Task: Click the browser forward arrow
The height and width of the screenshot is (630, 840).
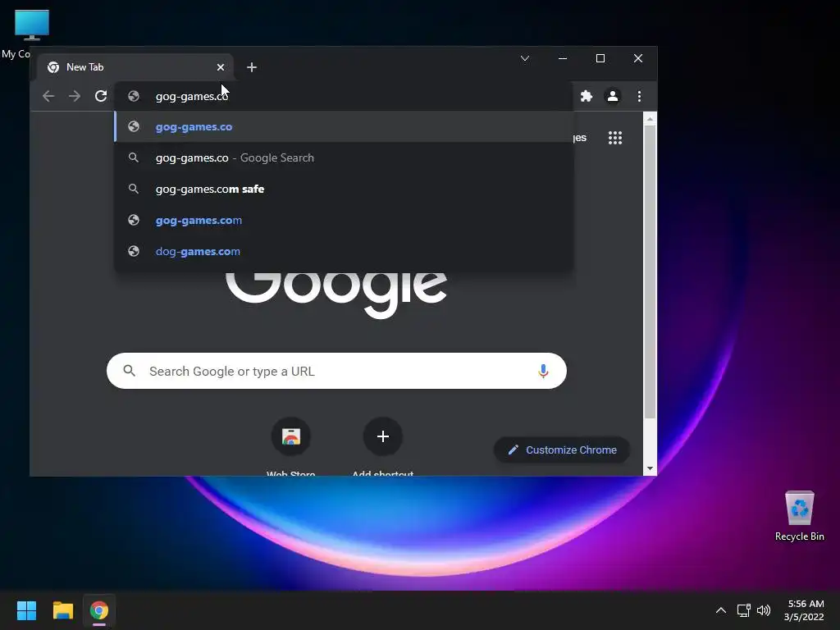Action: pyautogui.click(x=75, y=96)
